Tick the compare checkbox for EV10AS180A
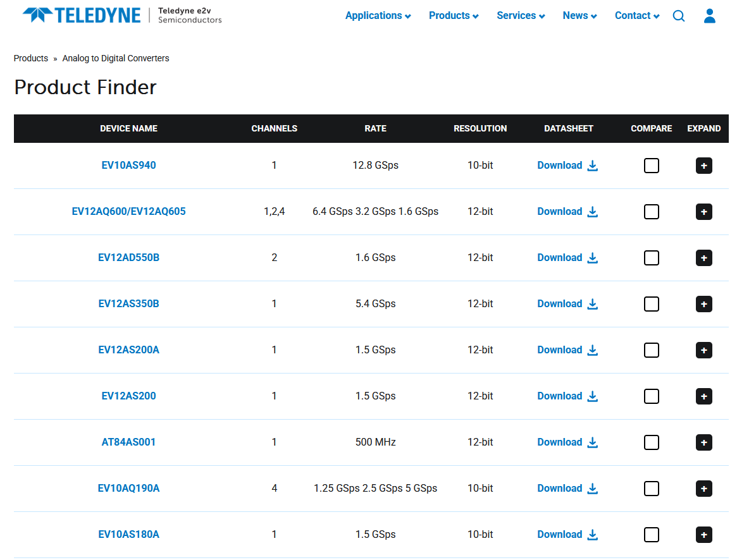 click(x=651, y=534)
